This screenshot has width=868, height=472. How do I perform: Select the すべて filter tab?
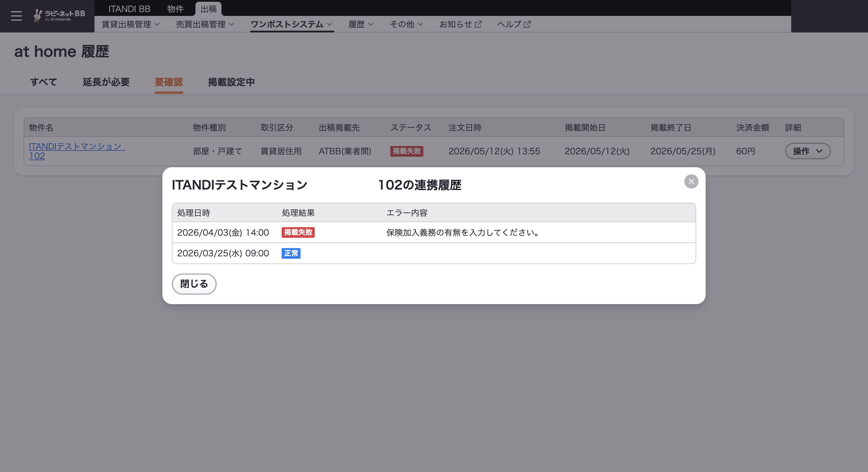[43, 82]
